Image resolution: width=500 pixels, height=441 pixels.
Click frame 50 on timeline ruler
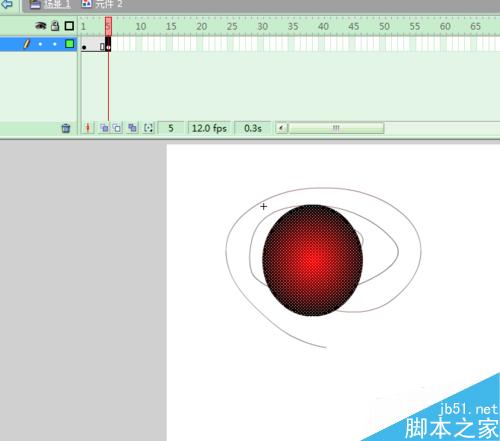click(384, 26)
